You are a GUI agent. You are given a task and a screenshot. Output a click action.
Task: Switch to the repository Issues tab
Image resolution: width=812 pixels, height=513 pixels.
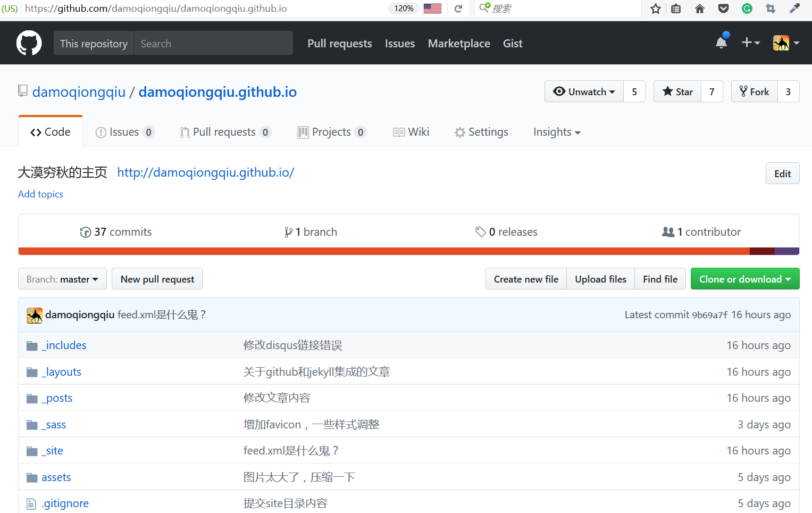coord(124,132)
